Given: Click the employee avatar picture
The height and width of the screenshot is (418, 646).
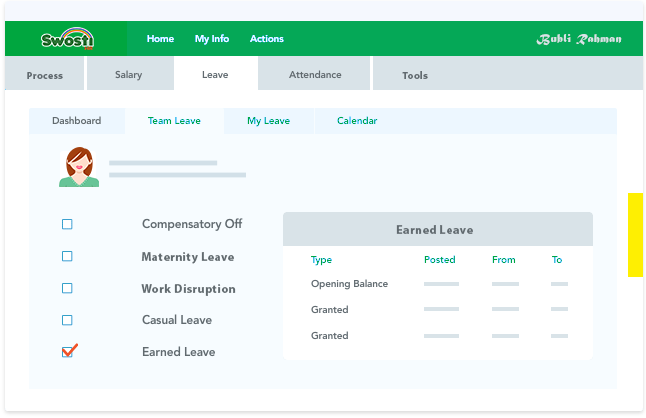Looking at the screenshot, I should coord(79,167).
